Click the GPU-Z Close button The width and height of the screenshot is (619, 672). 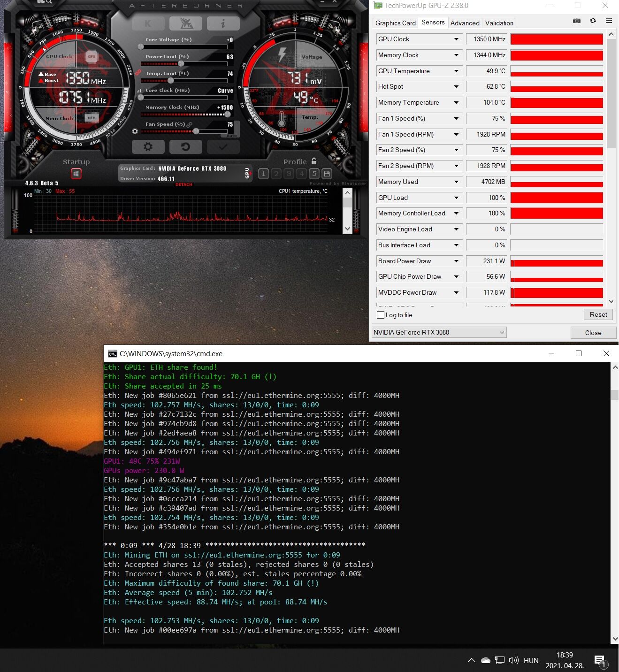point(593,333)
